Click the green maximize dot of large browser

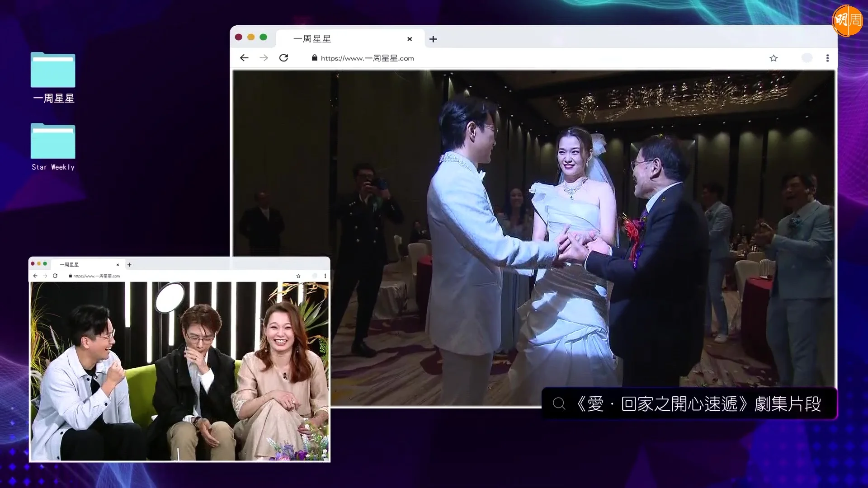[264, 37]
